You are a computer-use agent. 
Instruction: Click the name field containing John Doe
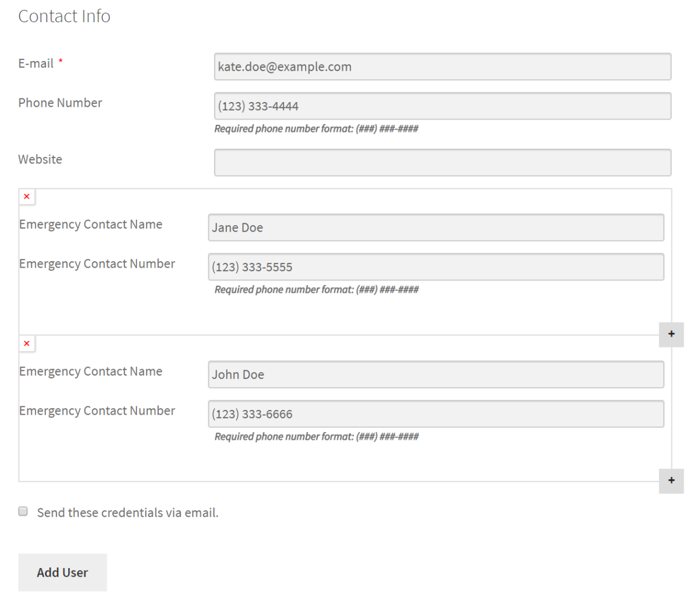click(436, 374)
